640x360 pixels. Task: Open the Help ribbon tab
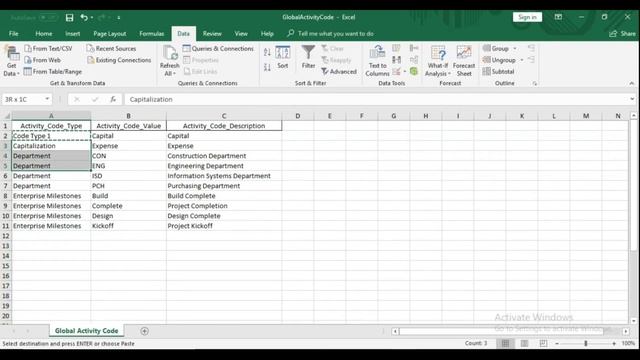coord(267,33)
